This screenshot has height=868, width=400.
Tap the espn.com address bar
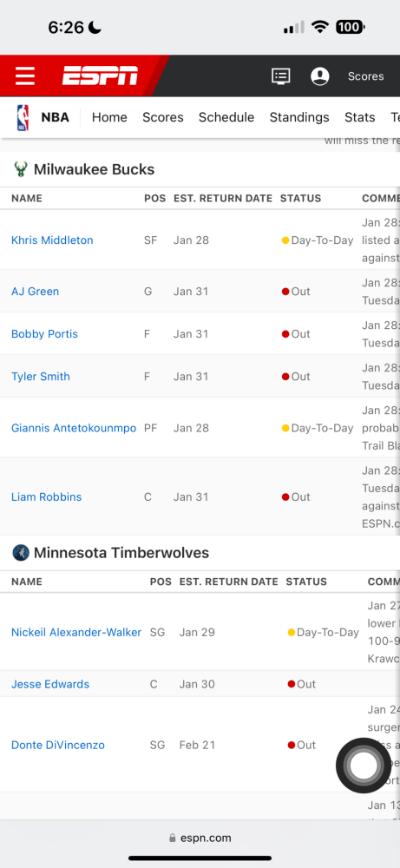click(x=200, y=838)
